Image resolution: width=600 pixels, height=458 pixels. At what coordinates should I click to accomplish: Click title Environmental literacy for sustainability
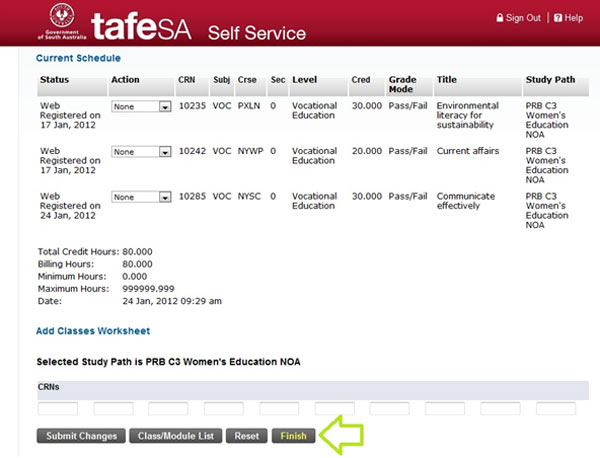[x=468, y=115]
